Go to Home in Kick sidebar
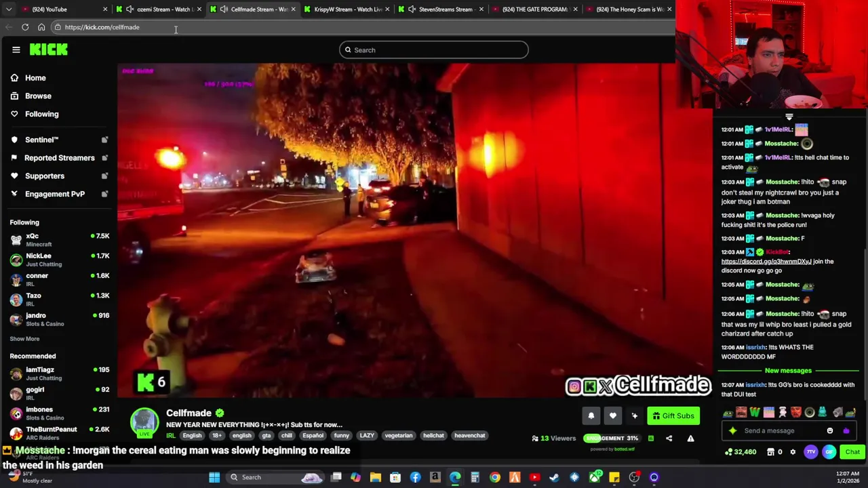This screenshot has width=868, height=488. click(x=35, y=78)
